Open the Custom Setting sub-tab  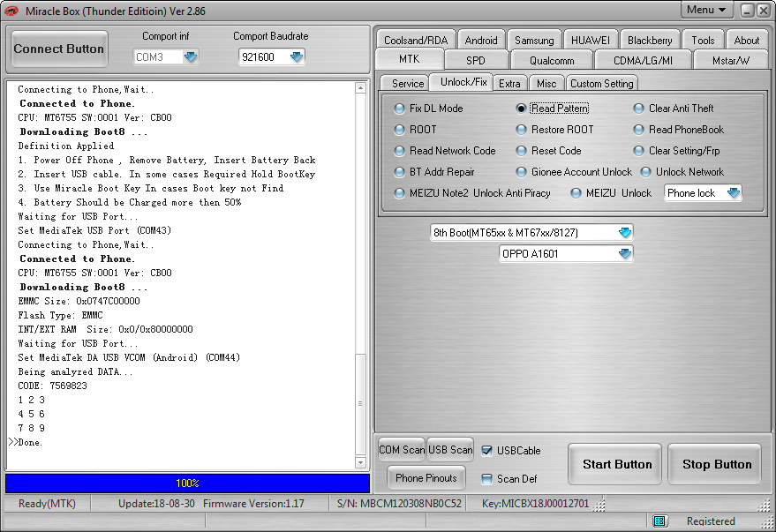(x=602, y=83)
